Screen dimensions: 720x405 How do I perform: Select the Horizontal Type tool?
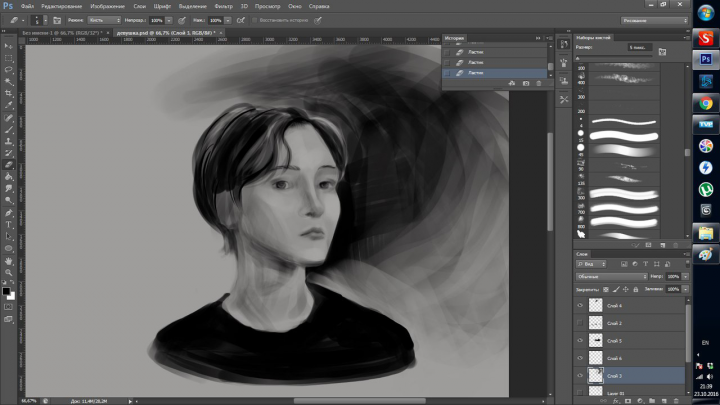click(x=8, y=225)
